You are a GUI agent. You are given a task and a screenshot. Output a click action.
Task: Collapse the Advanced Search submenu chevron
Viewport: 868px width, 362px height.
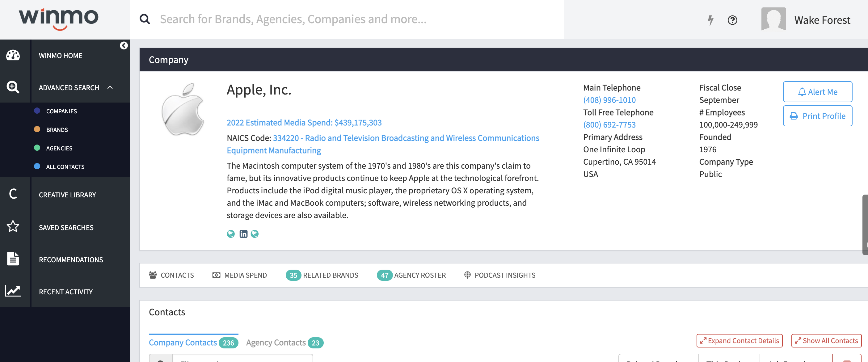(x=110, y=88)
